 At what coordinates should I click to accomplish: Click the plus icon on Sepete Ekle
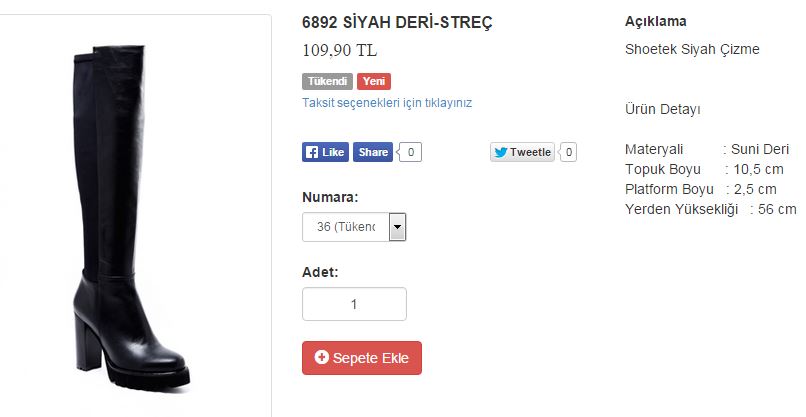[322, 357]
